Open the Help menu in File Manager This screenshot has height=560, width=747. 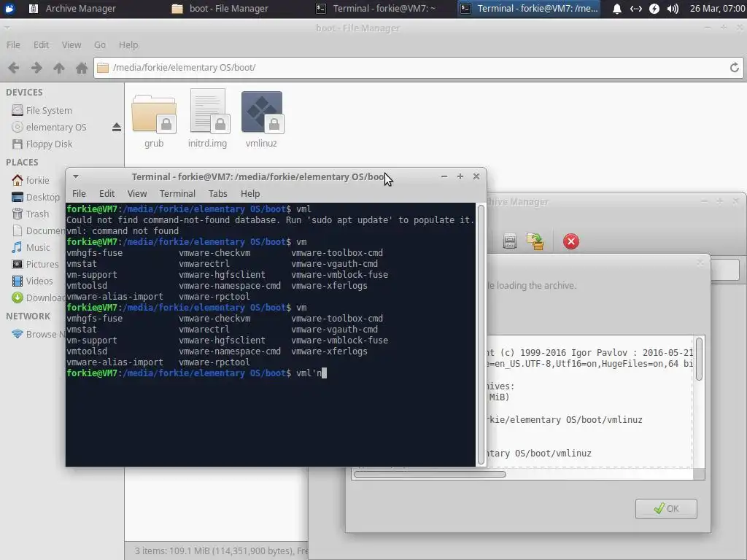(128, 44)
